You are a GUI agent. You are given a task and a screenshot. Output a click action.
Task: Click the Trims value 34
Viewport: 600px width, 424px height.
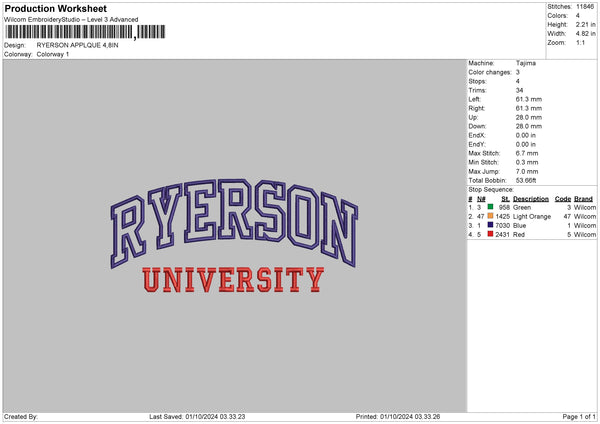click(519, 90)
